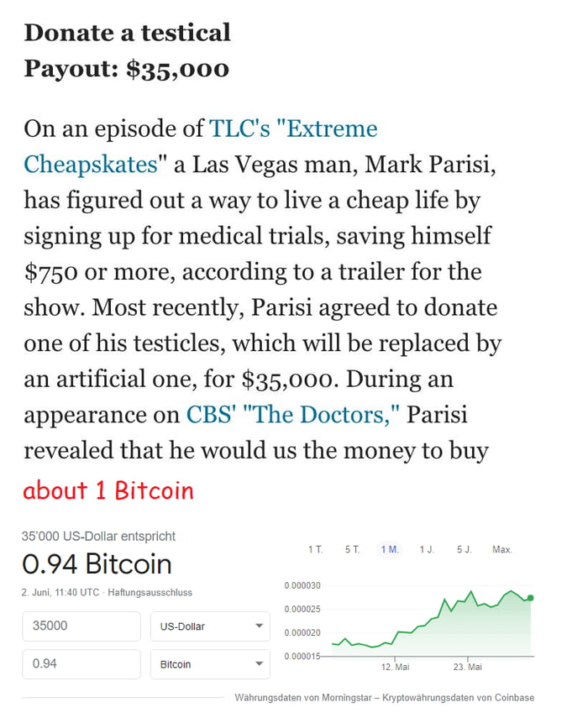588x718 pixels.
Task: Select the highlighted "1 M." tab
Action: pyautogui.click(x=389, y=548)
